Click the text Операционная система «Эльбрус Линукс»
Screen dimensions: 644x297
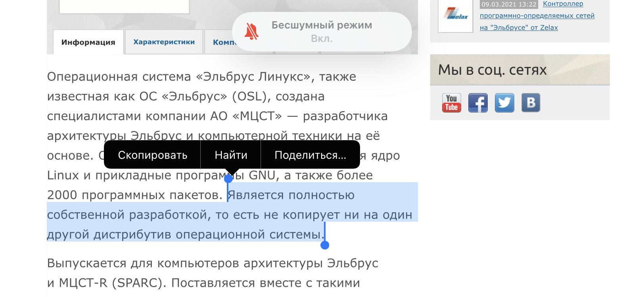[179, 77]
